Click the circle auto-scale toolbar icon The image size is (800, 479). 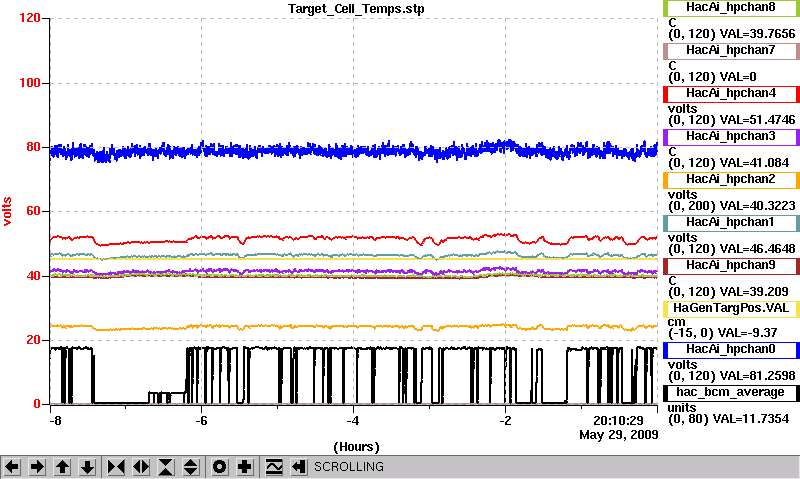[219, 467]
